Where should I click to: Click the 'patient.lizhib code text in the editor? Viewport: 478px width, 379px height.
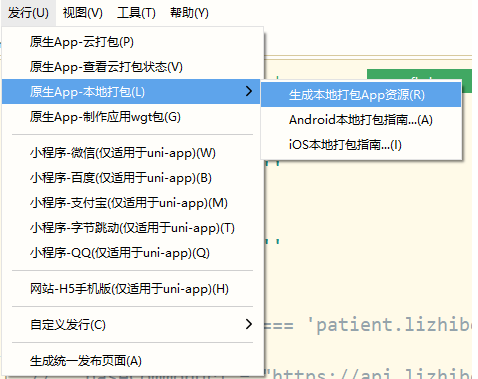point(389,325)
